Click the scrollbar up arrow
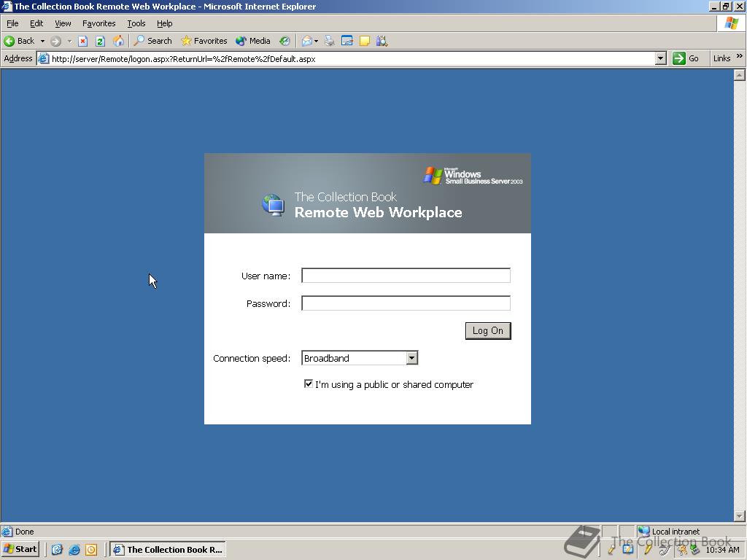This screenshot has width=747, height=560. pyautogui.click(x=740, y=75)
